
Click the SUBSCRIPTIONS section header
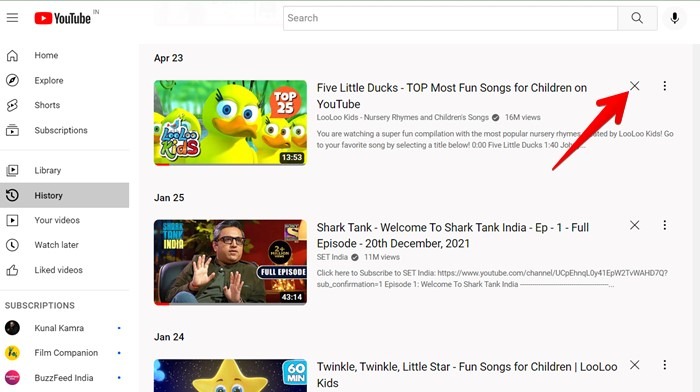pos(40,305)
